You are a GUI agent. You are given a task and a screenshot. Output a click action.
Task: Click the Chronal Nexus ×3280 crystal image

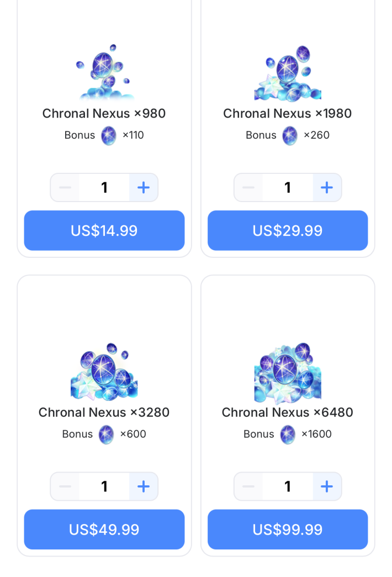tap(104, 371)
